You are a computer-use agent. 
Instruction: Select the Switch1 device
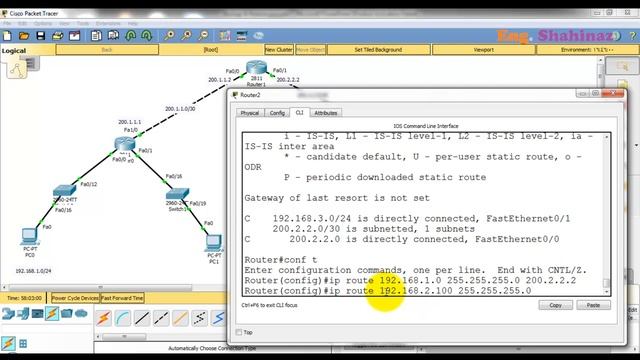(178, 193)
